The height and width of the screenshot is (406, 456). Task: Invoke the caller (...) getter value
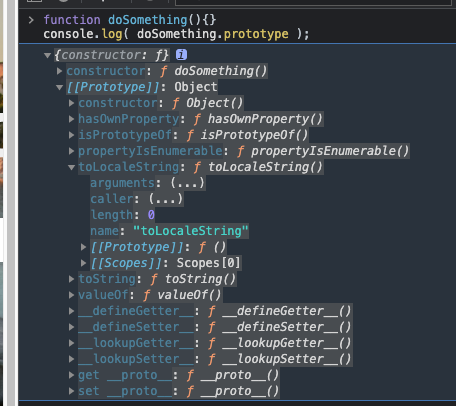(x=166, y=199)
